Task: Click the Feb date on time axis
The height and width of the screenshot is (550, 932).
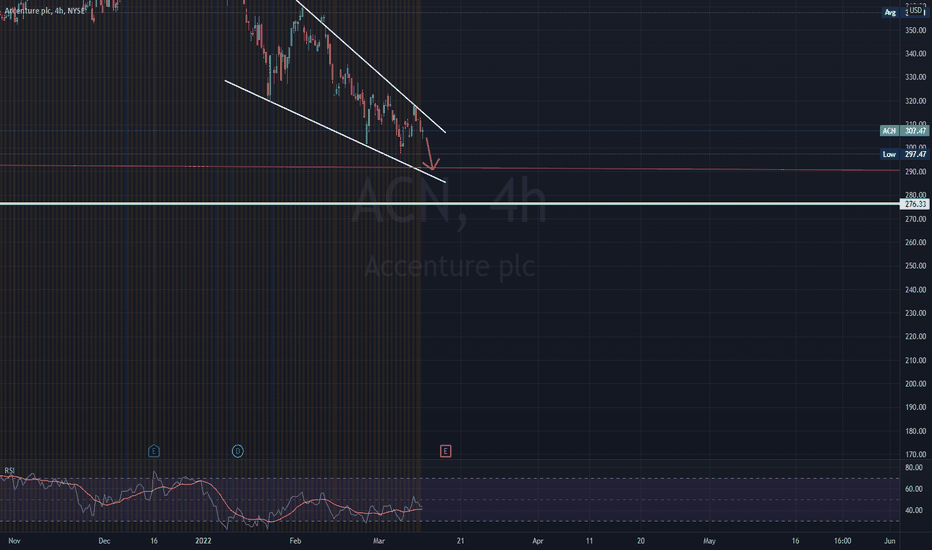Action: pyautogui.click(x=295, y=541)
